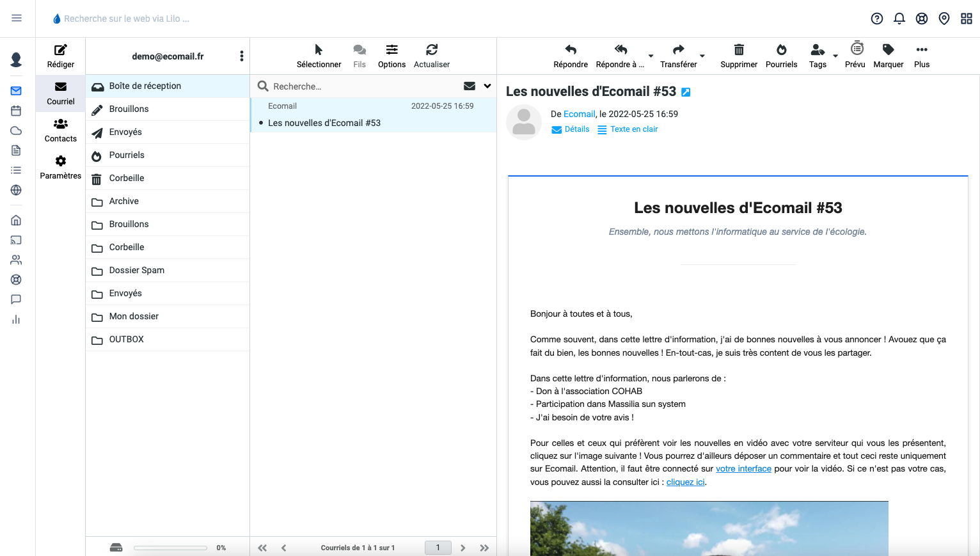The height and width of the screenshot is (556, 980).
Task: Open the globe icon in left sidebar
Action: 16,190
